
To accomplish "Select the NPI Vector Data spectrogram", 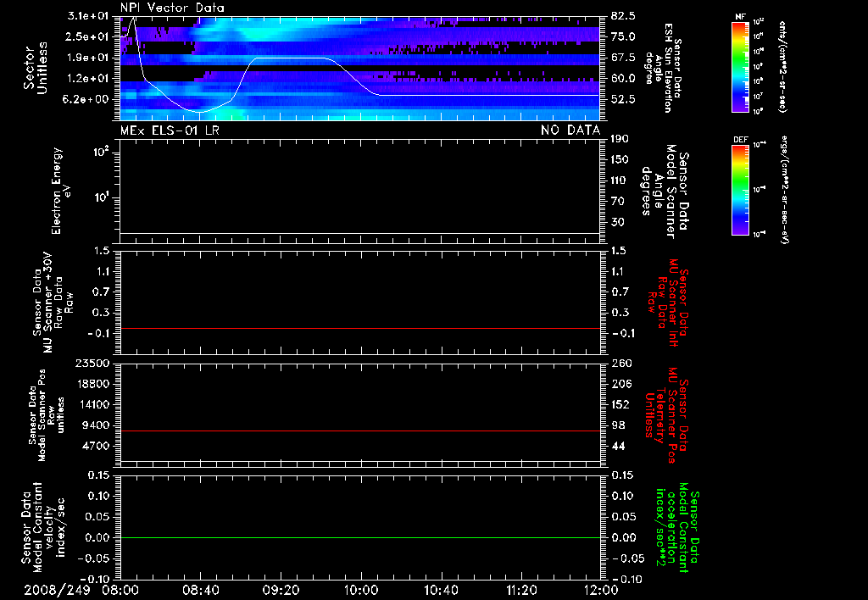I will coord(359,68).
